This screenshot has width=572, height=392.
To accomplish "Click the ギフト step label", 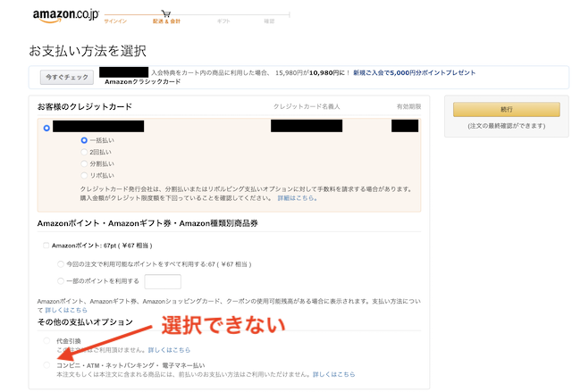I will pyautogui.click(x=223, y=21).
